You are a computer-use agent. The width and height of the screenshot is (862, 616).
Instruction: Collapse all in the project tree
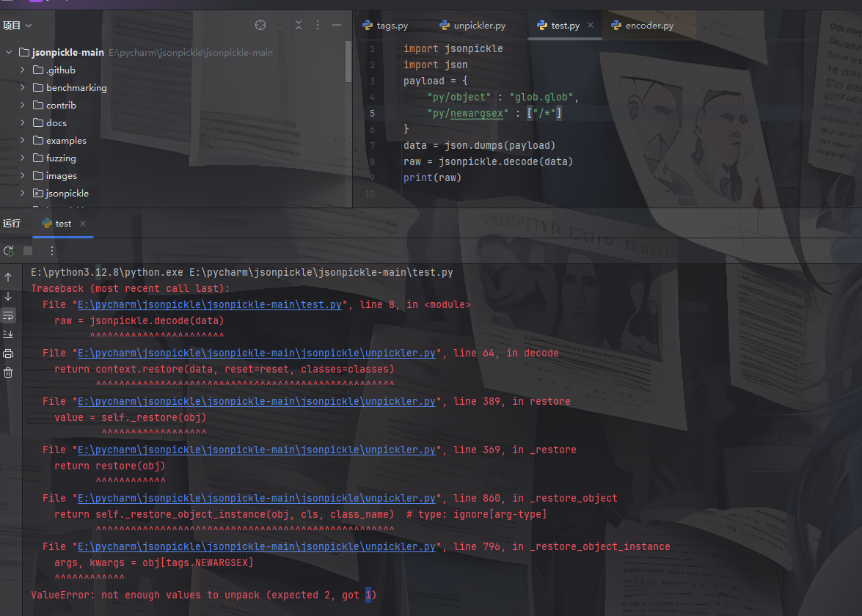tap(299, 25)
